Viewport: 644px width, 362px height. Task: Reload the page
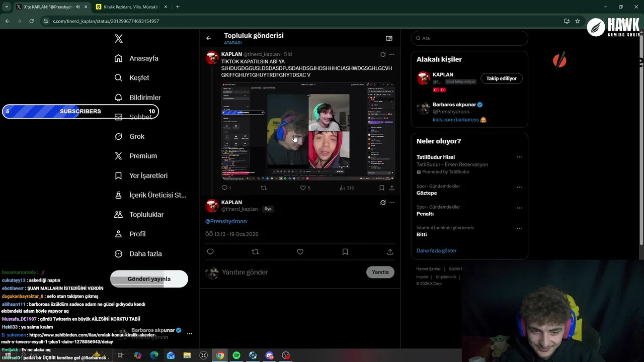pyautogui.click(x=31, y=21)
